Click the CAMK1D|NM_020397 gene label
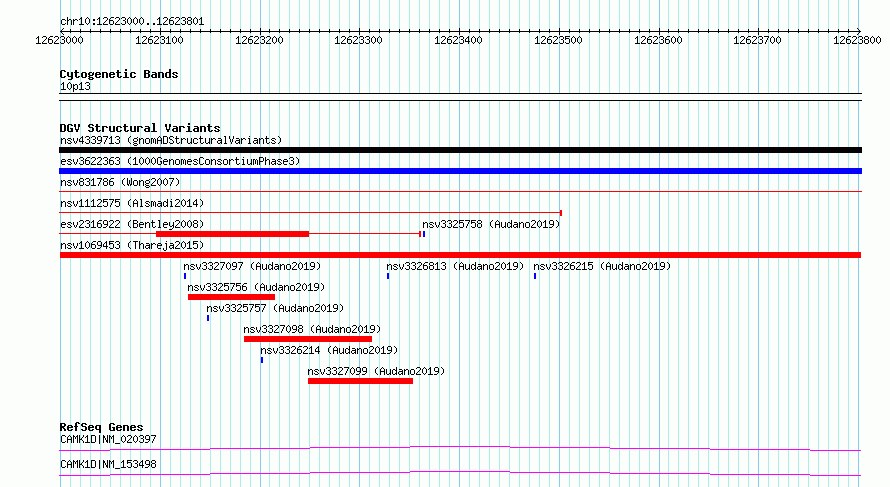The height and width of the screenshot is (487, 890). [108, 439]
